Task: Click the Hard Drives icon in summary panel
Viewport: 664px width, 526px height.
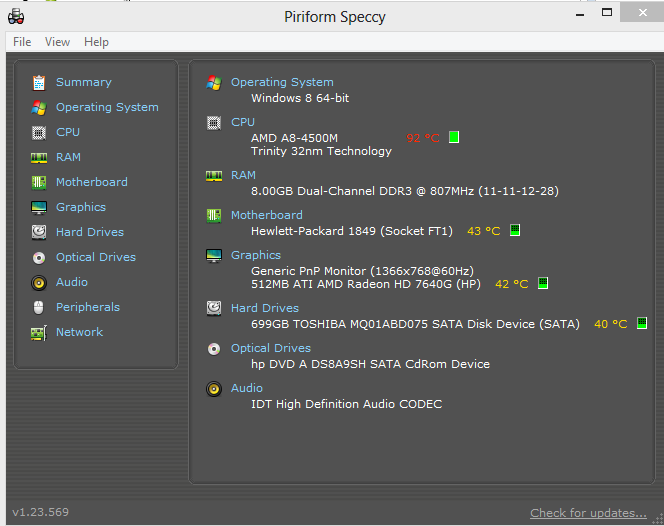Action: (x=214, y=308)
